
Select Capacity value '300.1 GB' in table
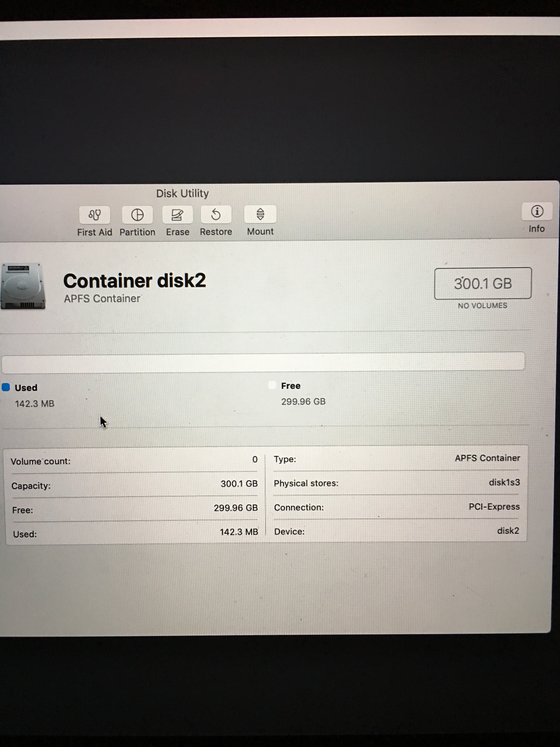(239, 484)
